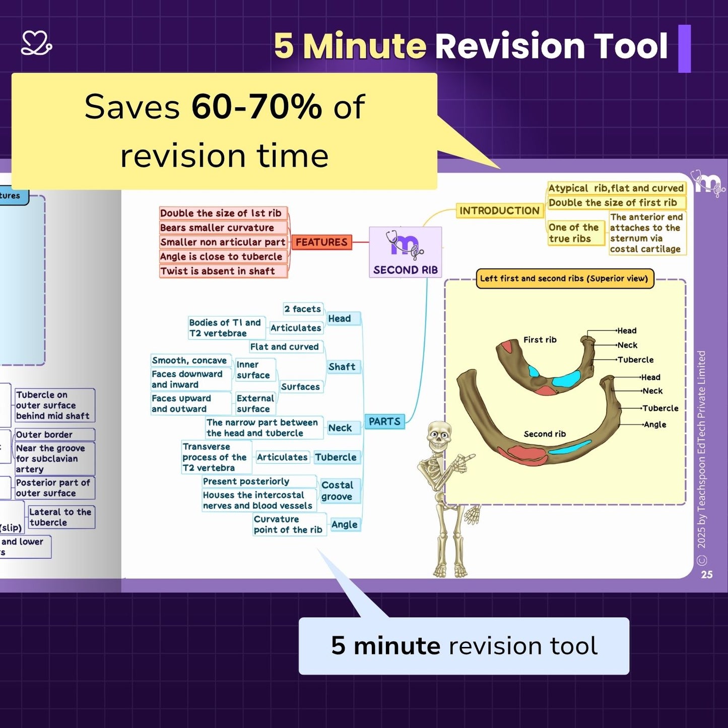
Task: Click page number 25
Action: coord(707,574)
